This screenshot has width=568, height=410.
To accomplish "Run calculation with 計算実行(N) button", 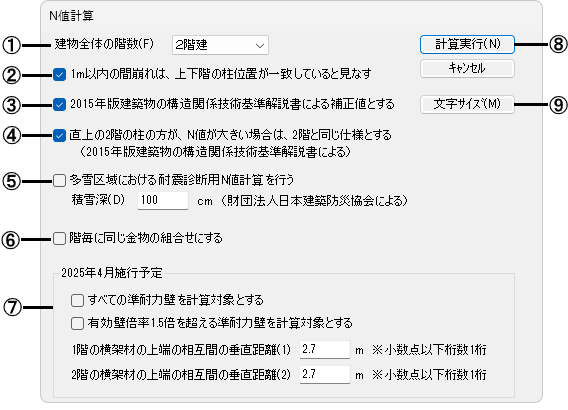I will click(x=467, y=45).
